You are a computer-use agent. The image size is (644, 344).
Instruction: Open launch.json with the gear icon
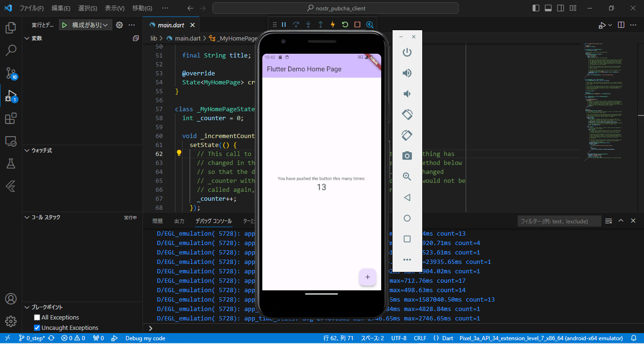pyautogui.click(x=119, y=25)
